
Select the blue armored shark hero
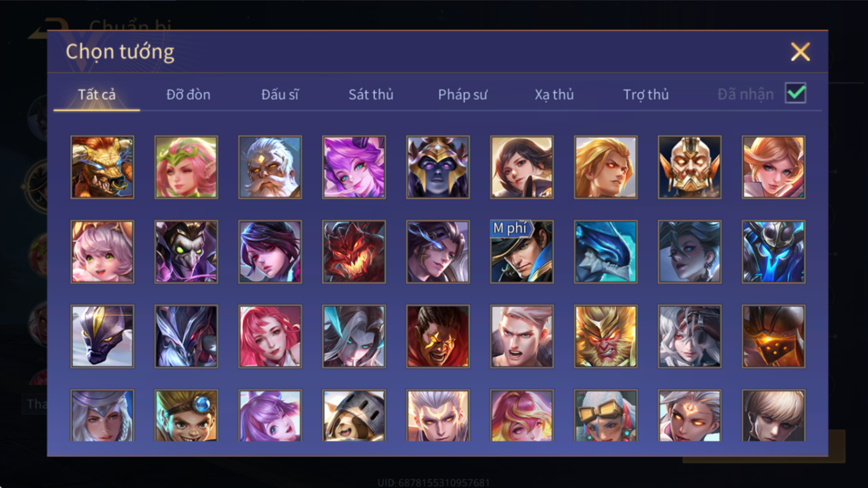(x=605, y=252)
